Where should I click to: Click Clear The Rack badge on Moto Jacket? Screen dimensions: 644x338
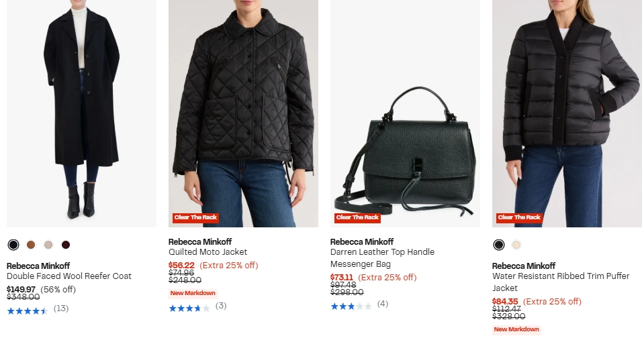[195, 217]
